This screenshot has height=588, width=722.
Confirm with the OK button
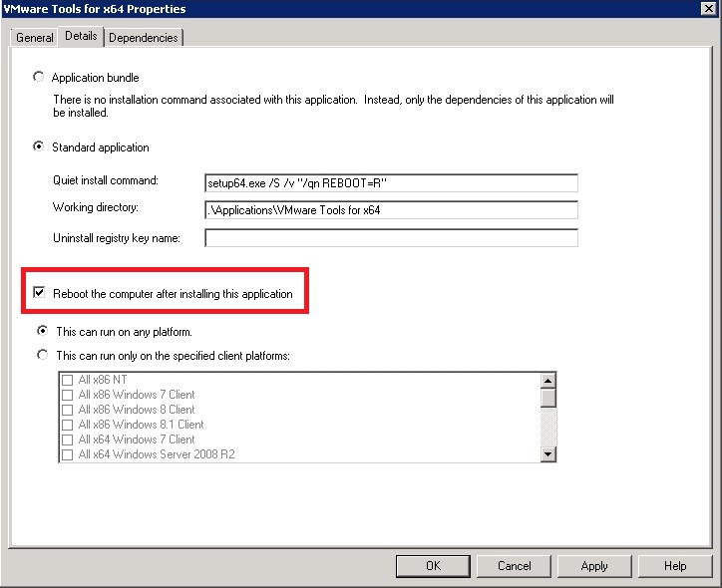[433, 566]
